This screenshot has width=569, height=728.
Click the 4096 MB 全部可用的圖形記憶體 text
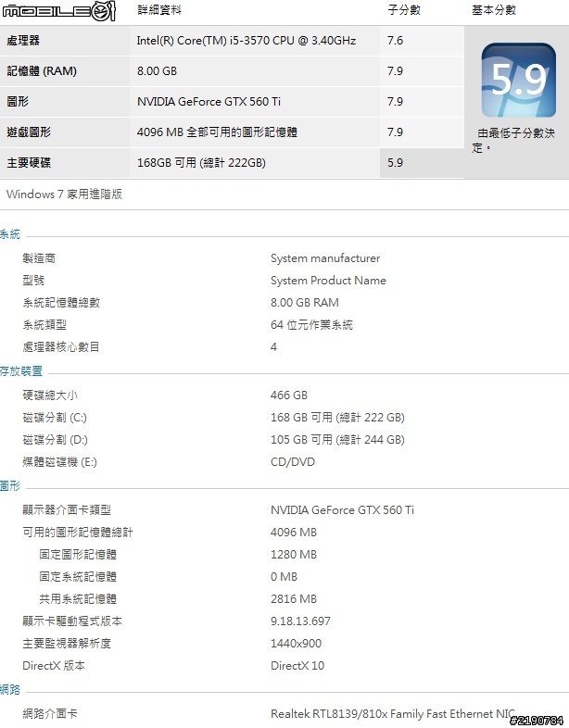tap(217, 132)
